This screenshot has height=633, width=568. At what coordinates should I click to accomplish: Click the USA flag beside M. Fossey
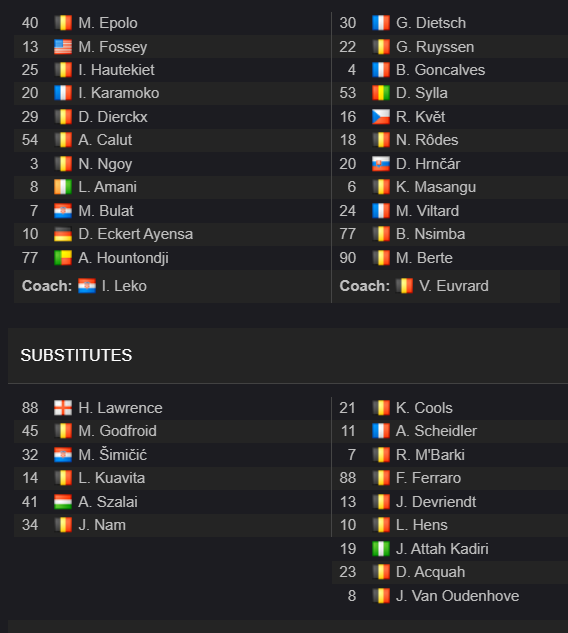click(x=63, y=47)
